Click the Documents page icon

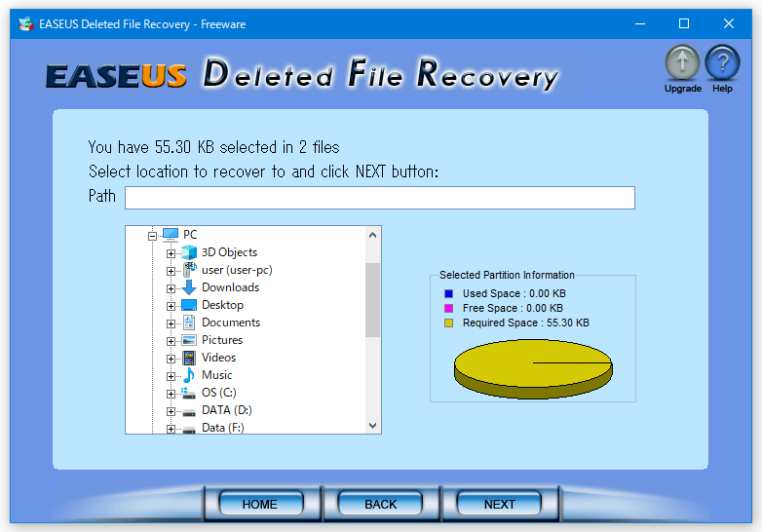pos(189,323)
